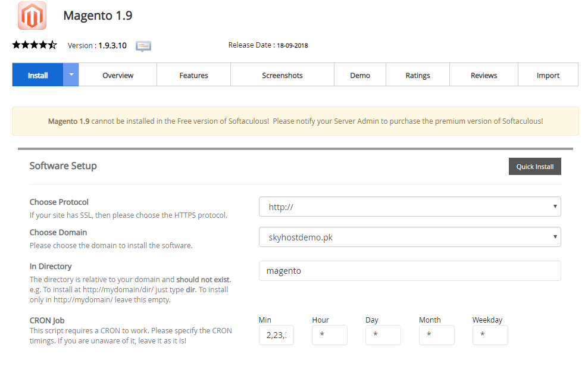This screenshot has width=588, height=369.
Task: Open the Choose Protocol dropdown
Action: coord(410,207)
